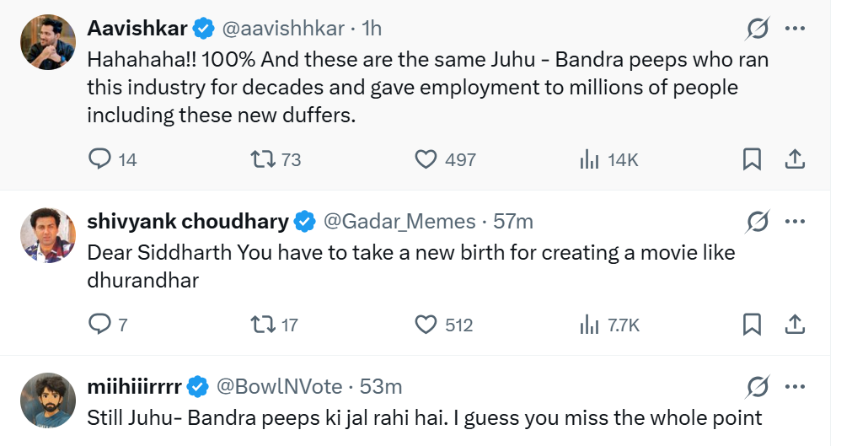Like shivyank choudhary's tweet

(426, 325)
